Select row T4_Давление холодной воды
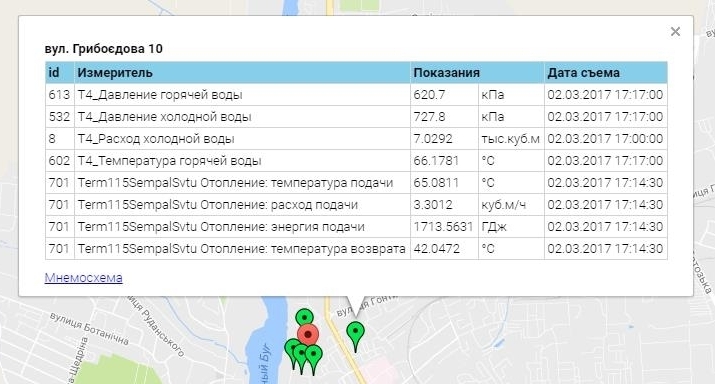 click(x=356, y=117)
